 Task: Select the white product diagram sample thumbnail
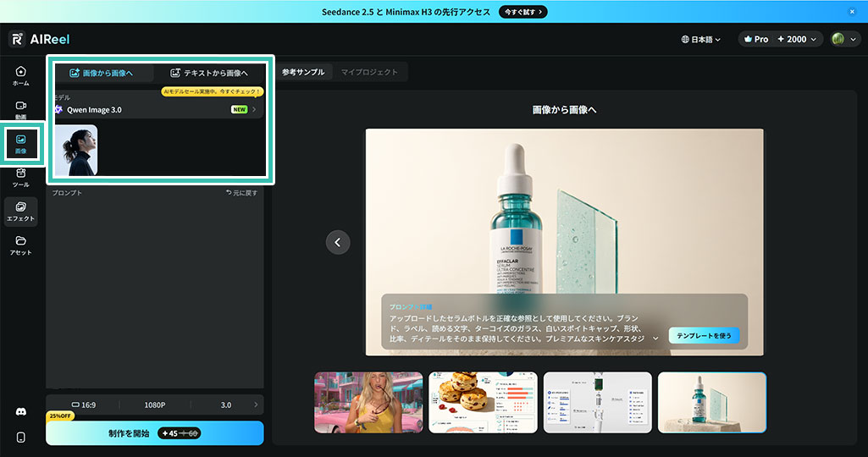tap(598, 402)
